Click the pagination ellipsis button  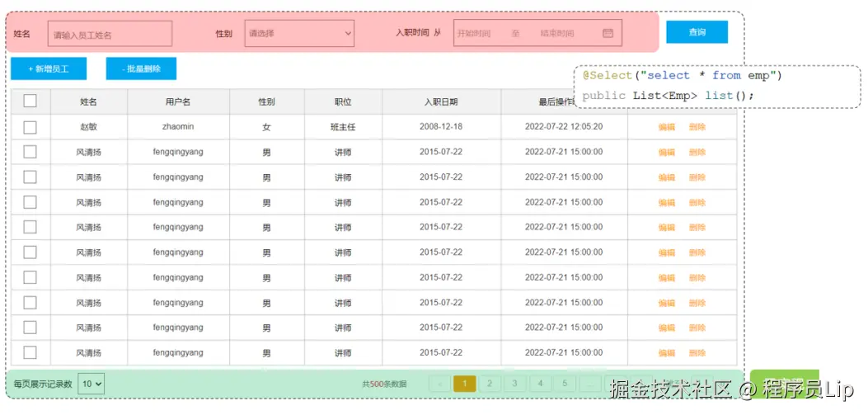point(590,384)
